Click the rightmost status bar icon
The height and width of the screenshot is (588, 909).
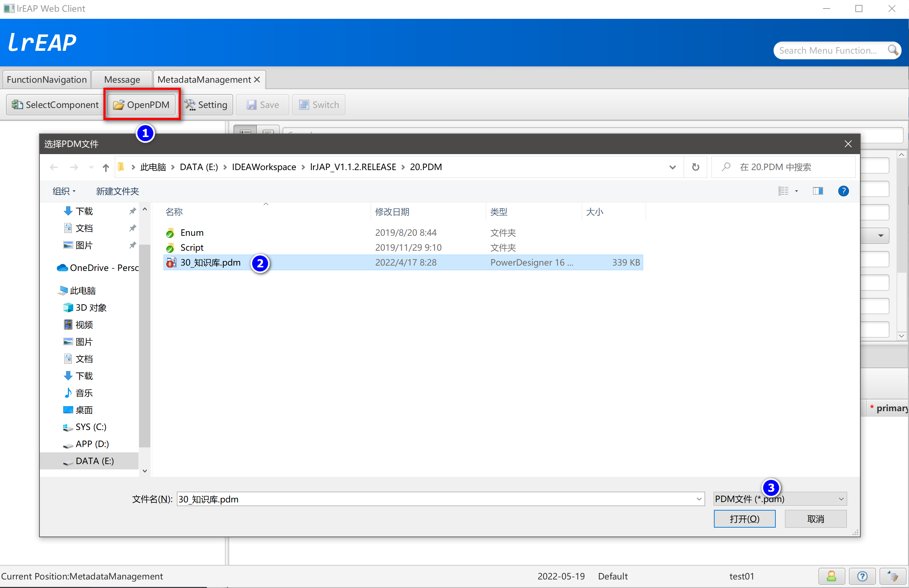(893, 577)
